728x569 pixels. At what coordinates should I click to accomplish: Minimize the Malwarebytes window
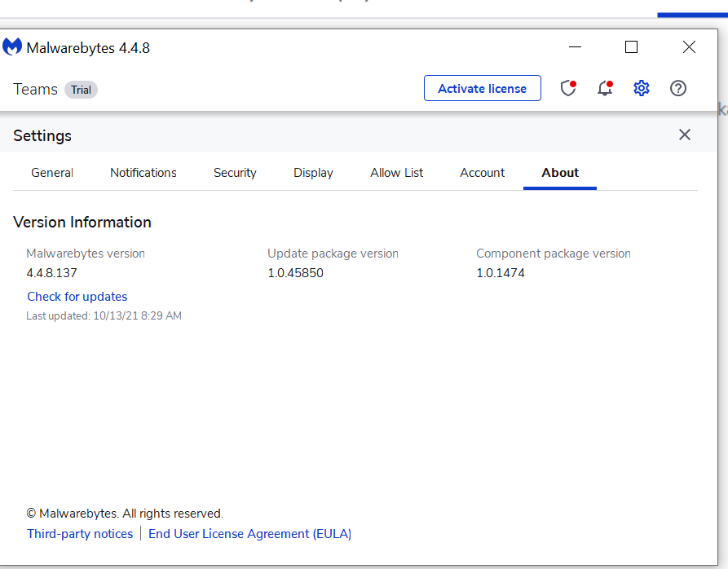click(x=575, y=47)
